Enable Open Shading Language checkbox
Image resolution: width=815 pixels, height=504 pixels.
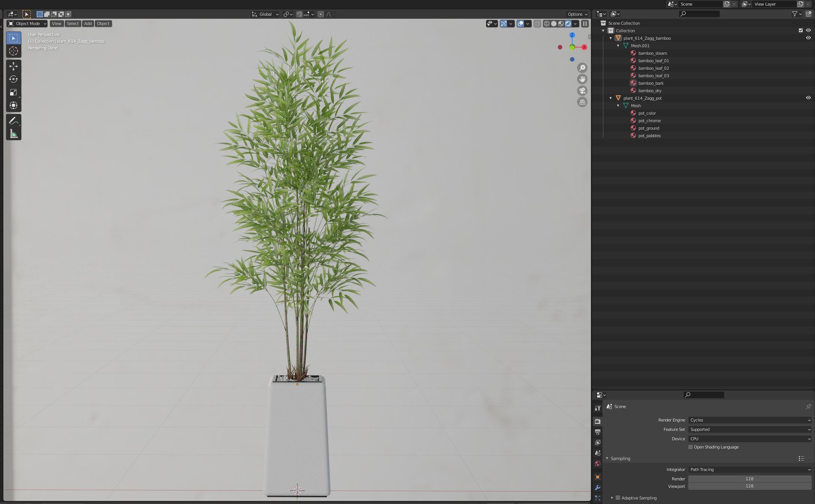pos(691,447)
